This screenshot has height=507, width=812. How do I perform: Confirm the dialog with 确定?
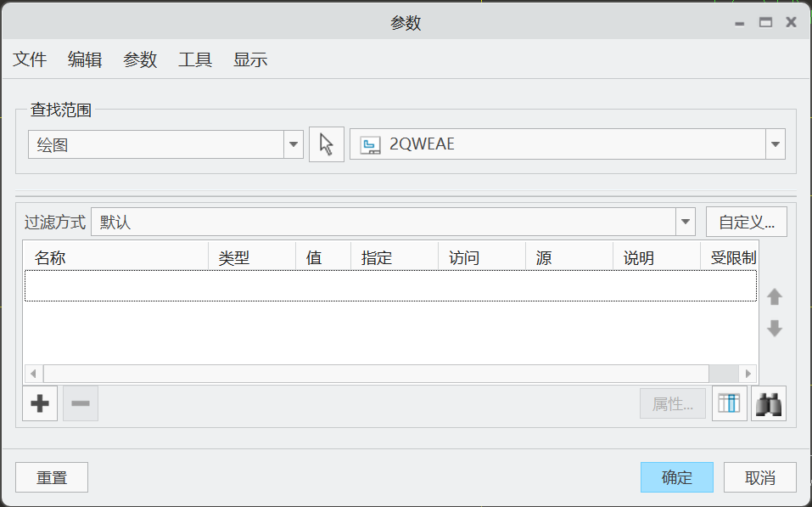coord(676,476)
